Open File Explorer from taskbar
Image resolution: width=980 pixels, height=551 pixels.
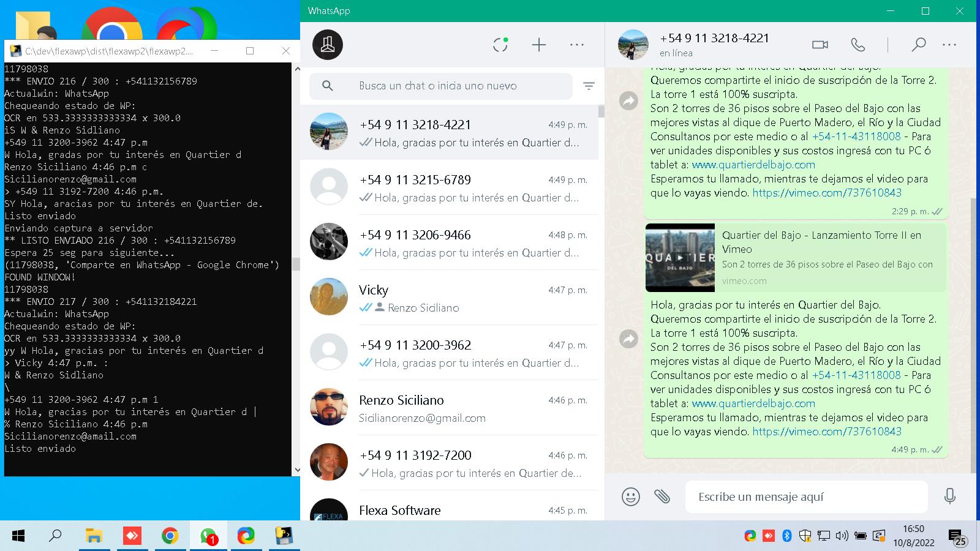pyautogui.click(x=94, y=536)
